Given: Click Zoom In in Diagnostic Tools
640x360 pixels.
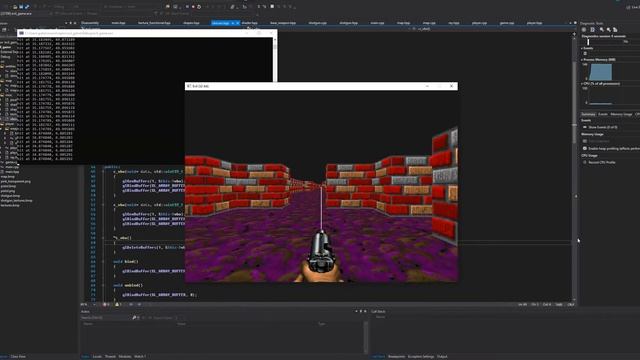Looking at the screenshot, I should tap(602, 30).
